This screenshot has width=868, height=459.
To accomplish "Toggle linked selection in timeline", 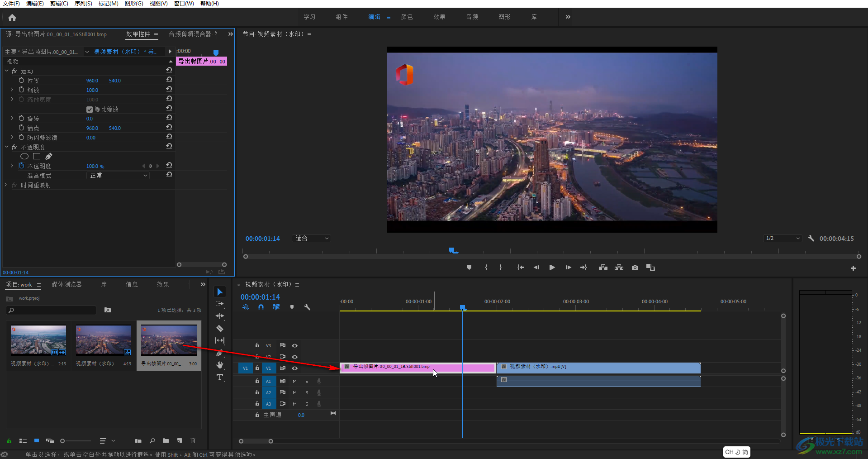I will coord(276,307).
